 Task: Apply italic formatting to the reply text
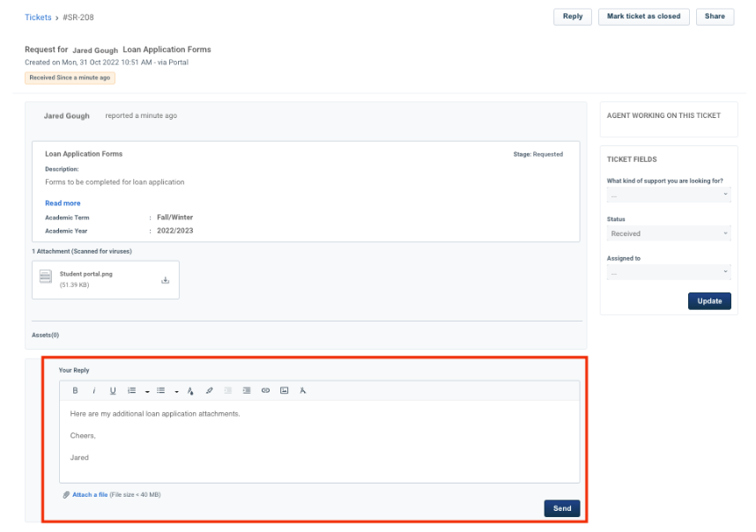coord(93,390)
